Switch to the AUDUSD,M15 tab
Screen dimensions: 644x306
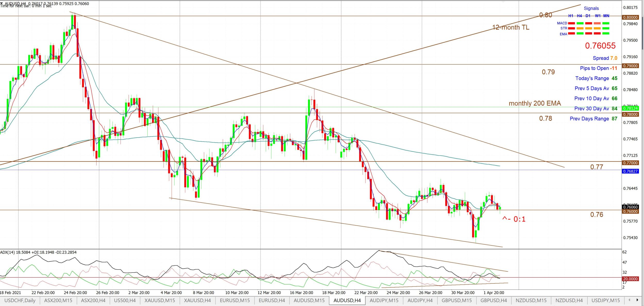pos(309,300)
